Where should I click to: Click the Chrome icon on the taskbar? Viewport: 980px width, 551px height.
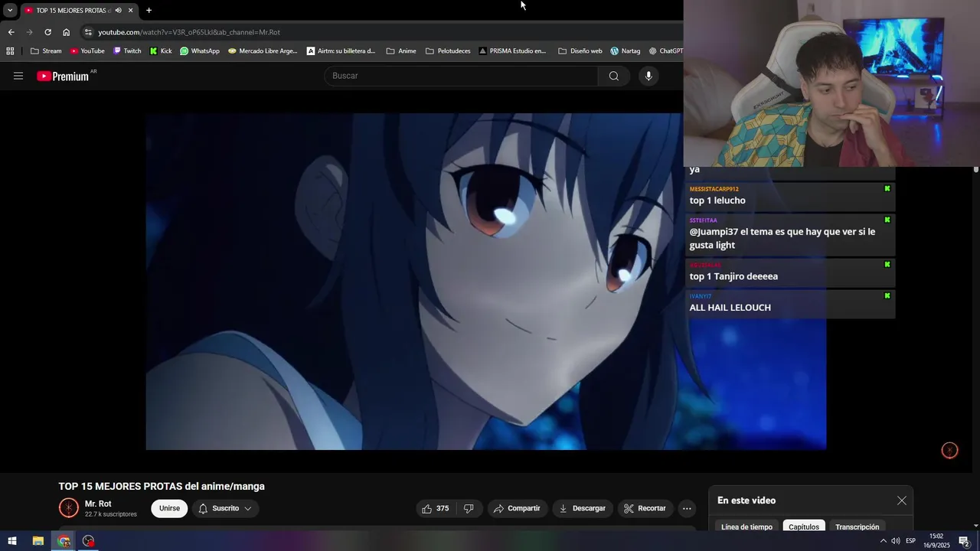pos(64,541)
